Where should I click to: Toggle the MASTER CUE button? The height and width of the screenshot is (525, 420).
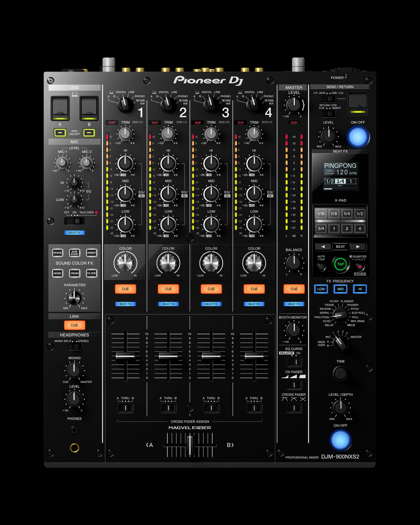[294, 289]
